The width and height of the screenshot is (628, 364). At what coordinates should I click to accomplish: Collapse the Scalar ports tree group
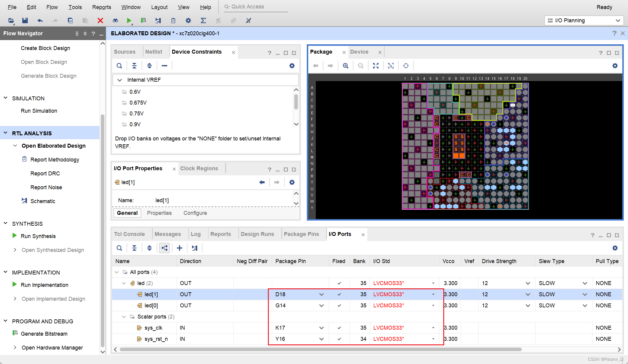point(124,317)
